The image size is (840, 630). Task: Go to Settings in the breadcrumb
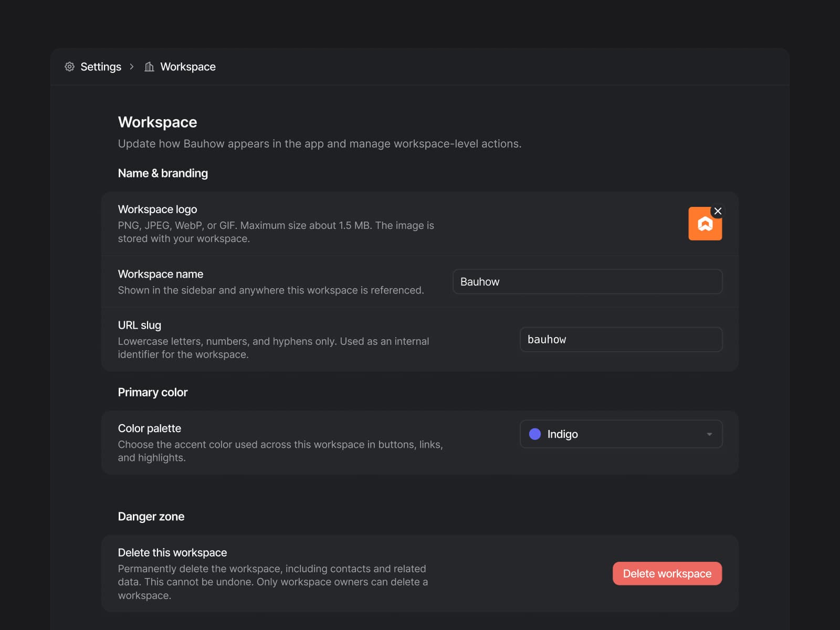click(101, 67)
